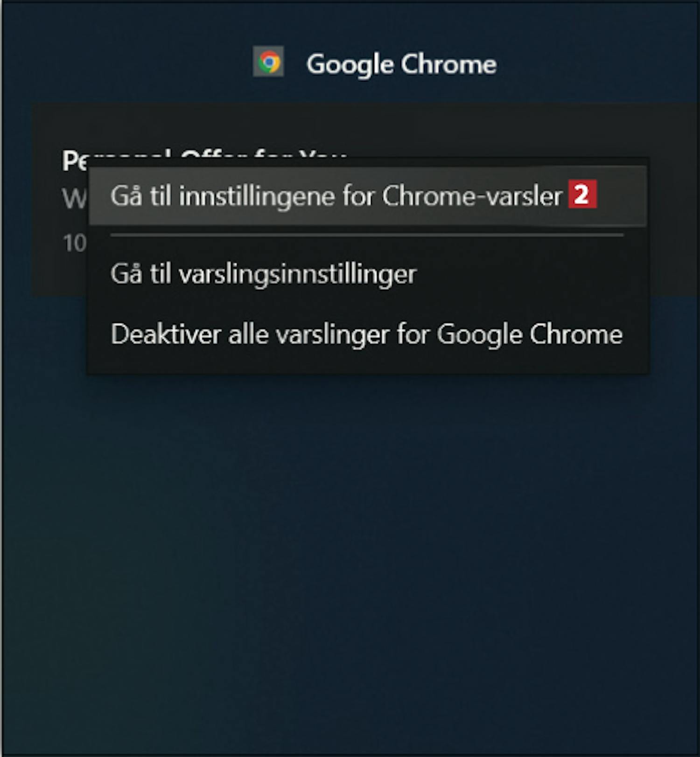Open the partially hidden Personal Offer notification title

pos(75,160)
